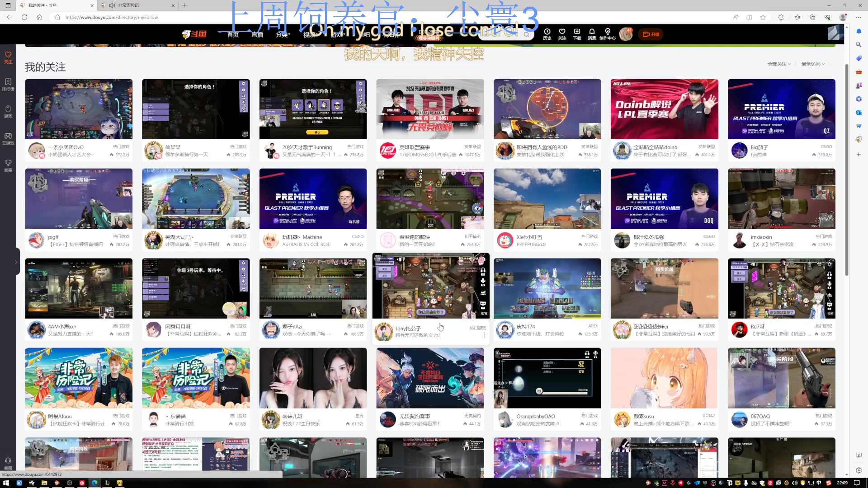This screenshot has height=488, width=868.
Task: Click Edge sidebar tools briefcase icon
Action: 859,72
